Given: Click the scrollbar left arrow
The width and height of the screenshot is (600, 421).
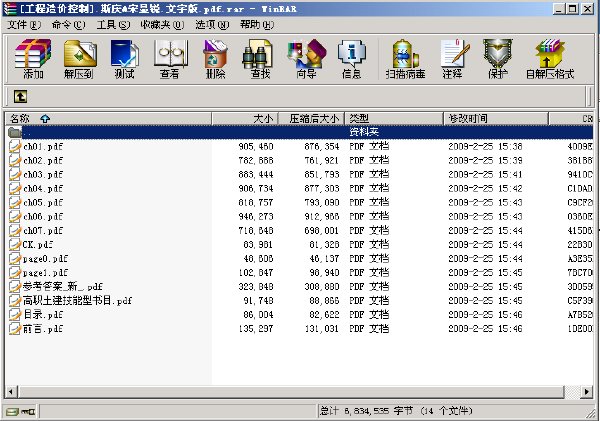Looking at the screenshot, I should 11,392.
